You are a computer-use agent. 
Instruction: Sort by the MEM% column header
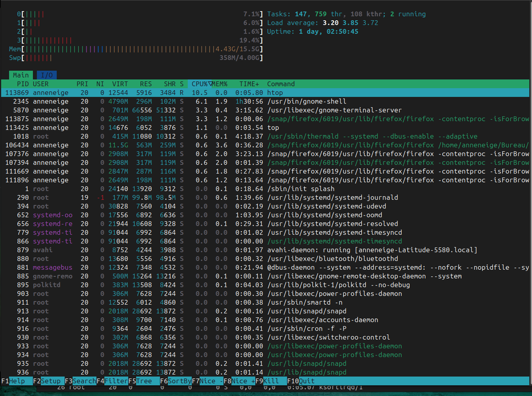(x=220, y=84)
